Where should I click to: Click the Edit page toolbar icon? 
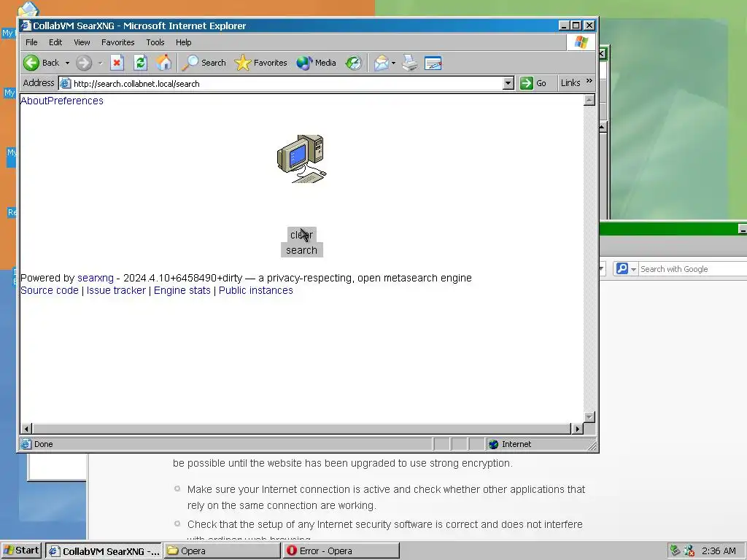point(433,63)
